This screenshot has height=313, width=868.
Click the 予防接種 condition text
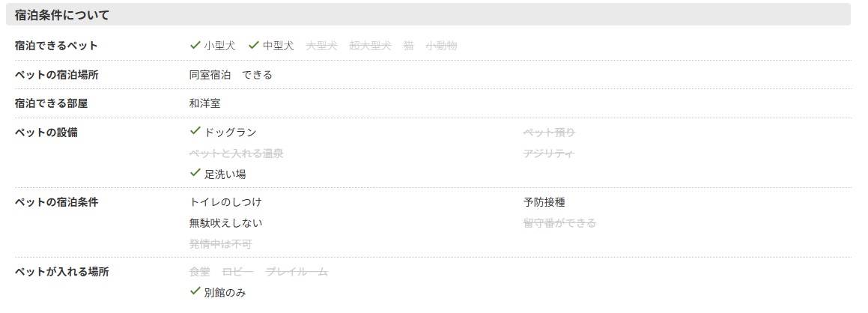[544, 202]
